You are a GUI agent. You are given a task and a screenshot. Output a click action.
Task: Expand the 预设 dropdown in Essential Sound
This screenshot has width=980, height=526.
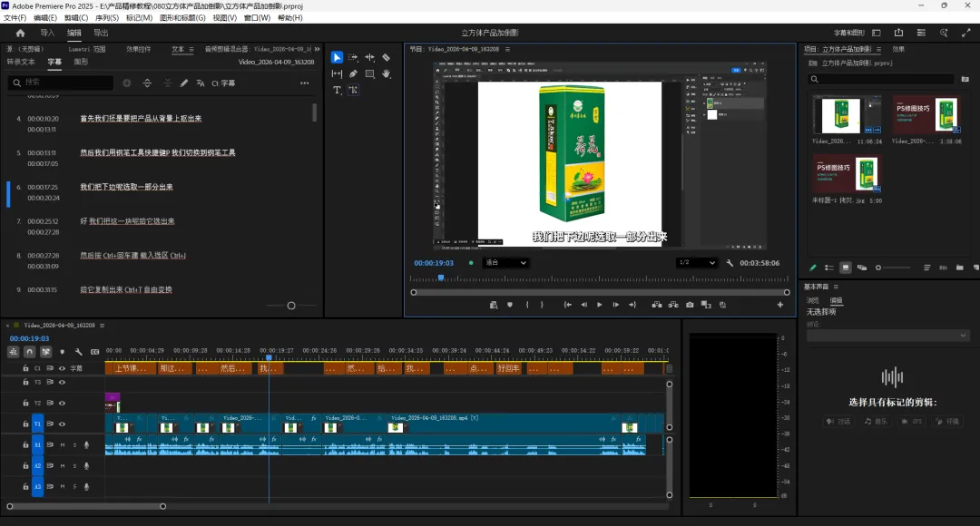[x=887, y=336]
